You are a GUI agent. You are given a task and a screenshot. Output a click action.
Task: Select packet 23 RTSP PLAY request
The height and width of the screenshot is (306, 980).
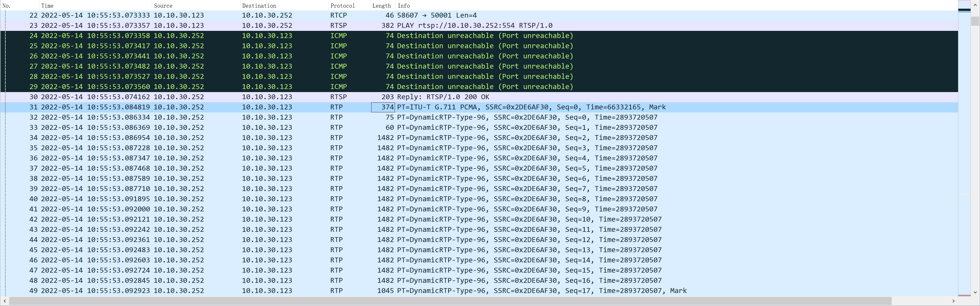[479, 25]
